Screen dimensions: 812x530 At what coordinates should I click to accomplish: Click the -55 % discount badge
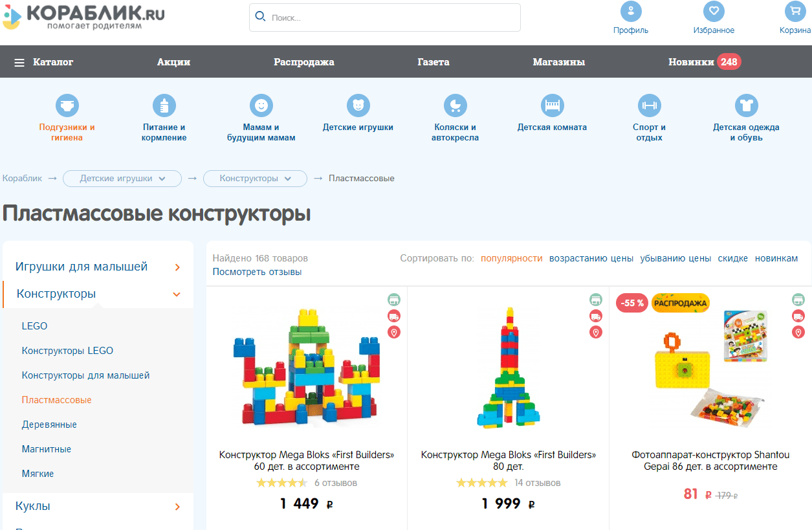tap(632, 303)
